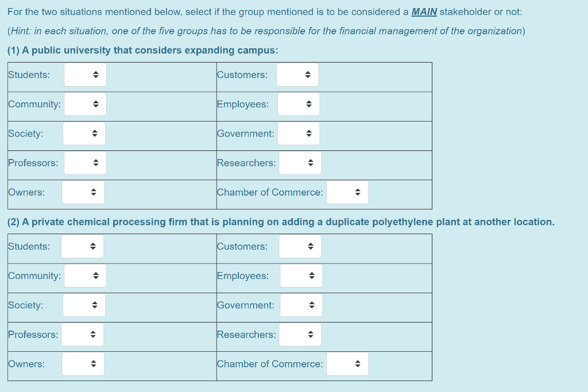Screen dimensions: 588x392
Task: Open the Owners dropdown in question 1
Action: point(83,192)
